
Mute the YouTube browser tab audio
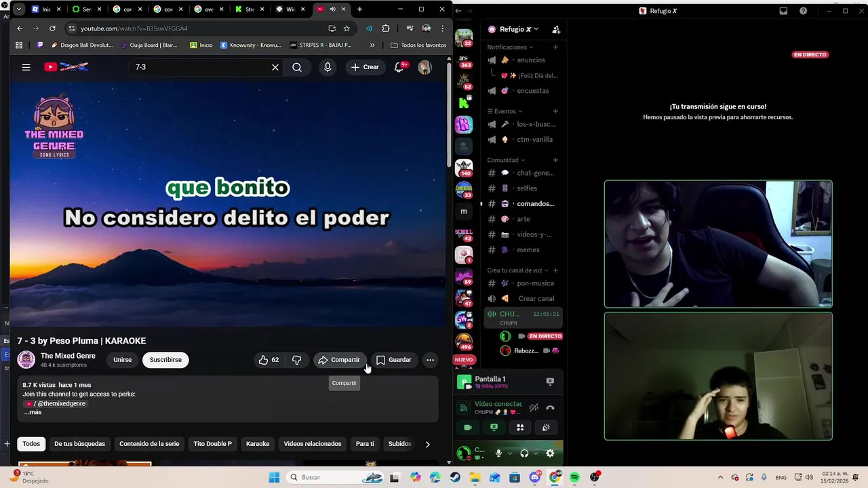(332, 9)
